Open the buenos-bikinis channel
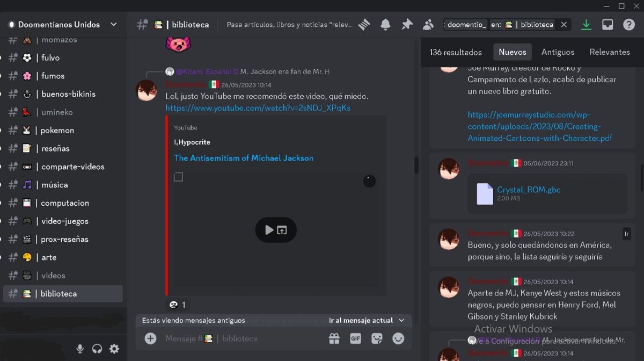 [62, 94]
